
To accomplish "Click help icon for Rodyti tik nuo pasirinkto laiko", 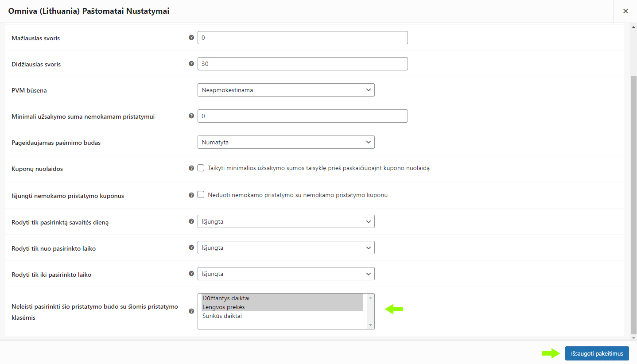I will pos(191,248).
